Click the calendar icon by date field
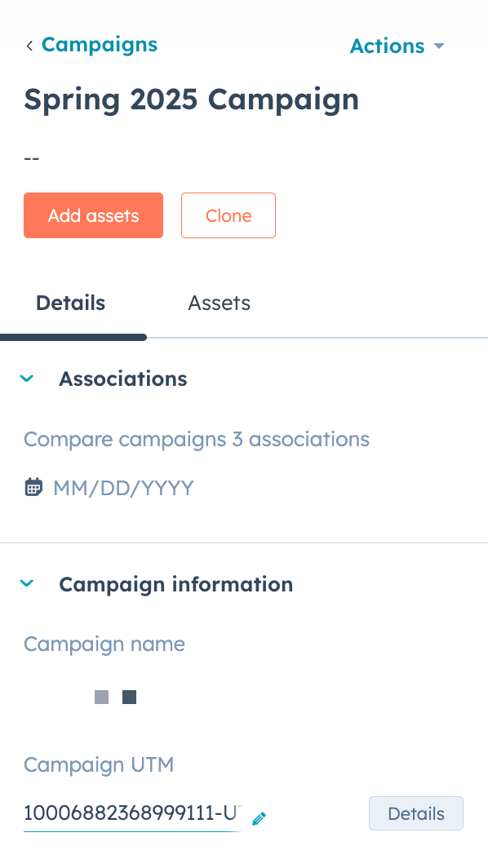488x868 pixels. click(x=33, y=487)
